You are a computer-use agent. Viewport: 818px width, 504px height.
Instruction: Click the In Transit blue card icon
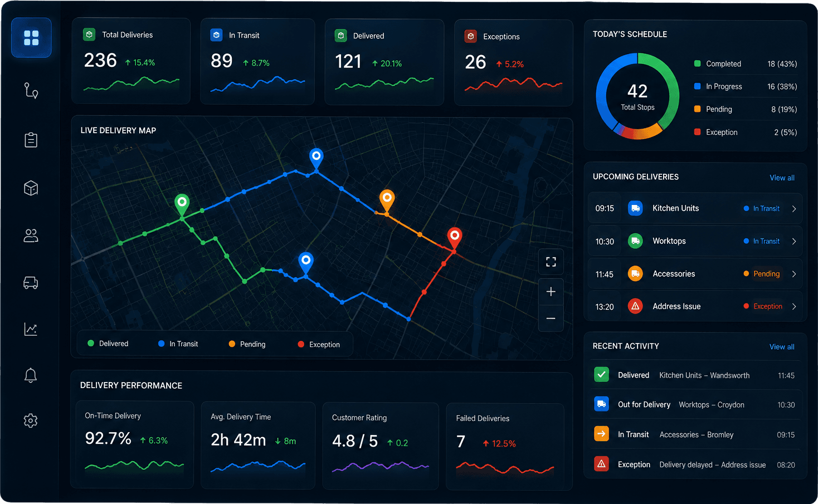(x=216, y=35)
